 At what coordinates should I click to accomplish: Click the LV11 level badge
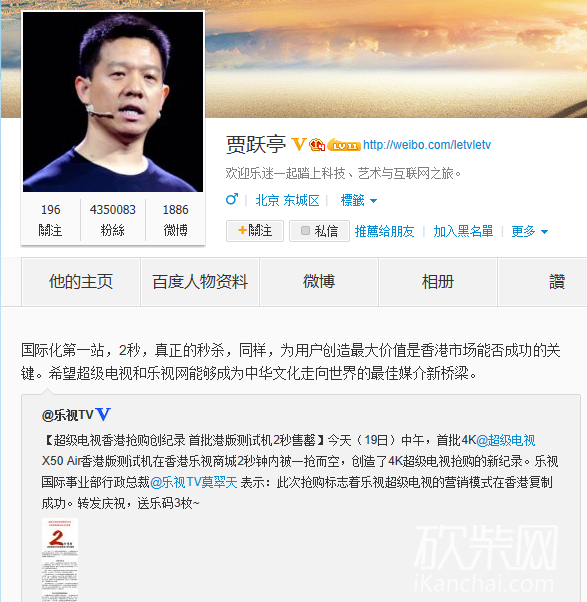[x=344, y=145]
